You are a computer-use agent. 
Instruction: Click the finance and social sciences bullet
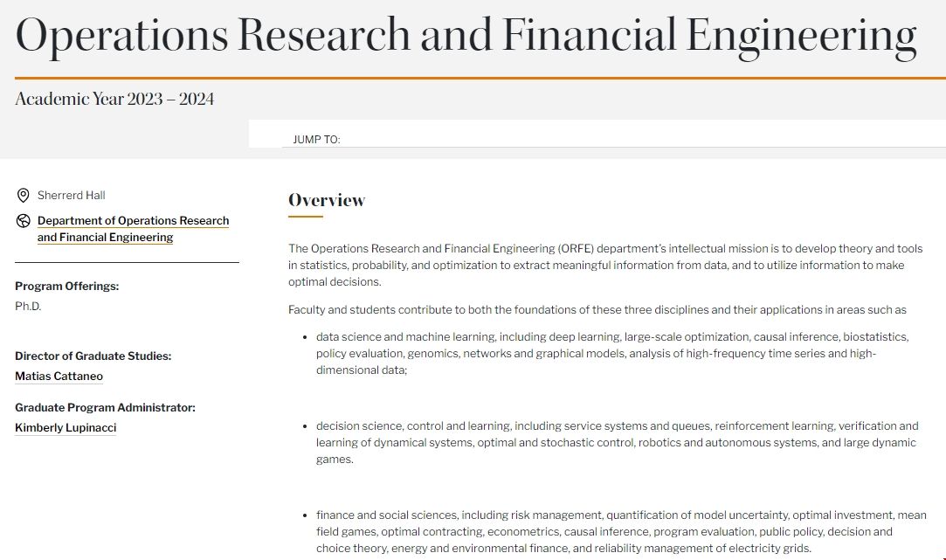(620, 531)
